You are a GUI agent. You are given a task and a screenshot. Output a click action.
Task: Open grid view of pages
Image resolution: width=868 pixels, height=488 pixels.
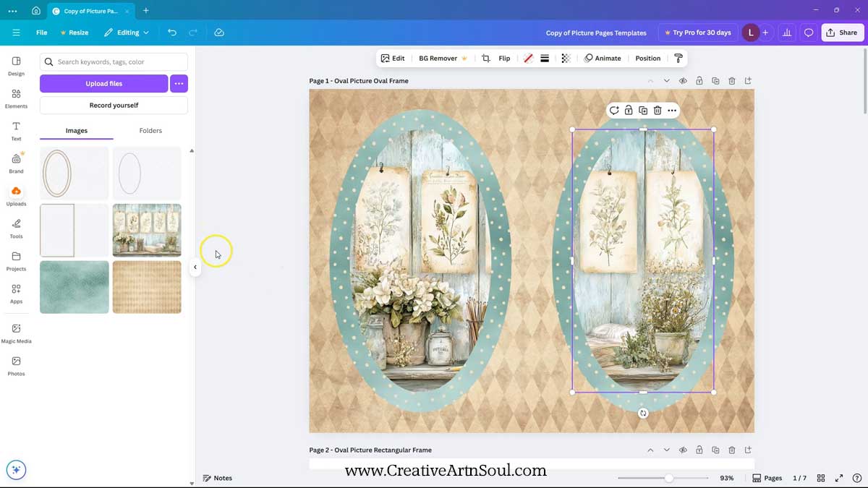pyautogui.click(x=821, y=478)
